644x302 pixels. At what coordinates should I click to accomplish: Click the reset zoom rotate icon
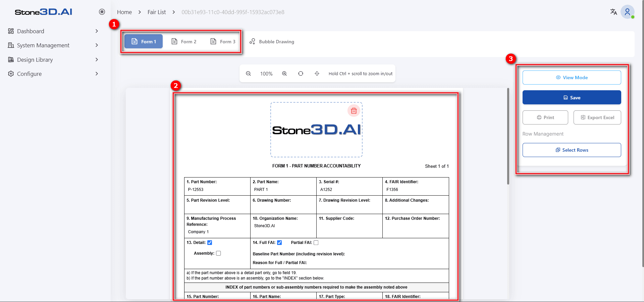coord(301,73)
